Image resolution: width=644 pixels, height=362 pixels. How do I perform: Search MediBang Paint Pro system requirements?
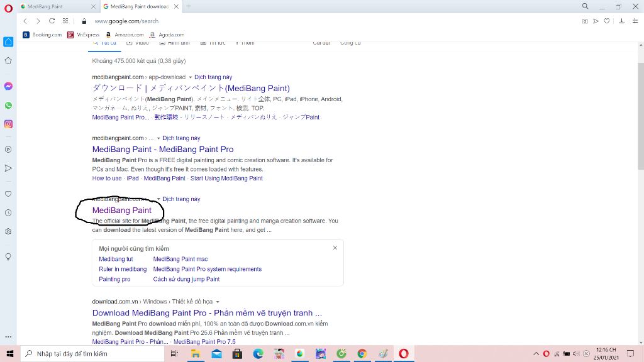tap(208, 269)
